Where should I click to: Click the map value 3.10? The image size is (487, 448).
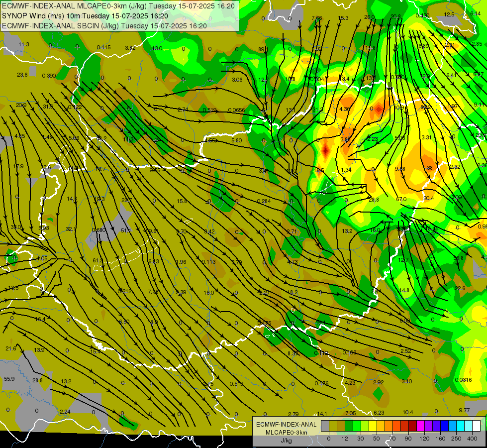coord(406,381)
